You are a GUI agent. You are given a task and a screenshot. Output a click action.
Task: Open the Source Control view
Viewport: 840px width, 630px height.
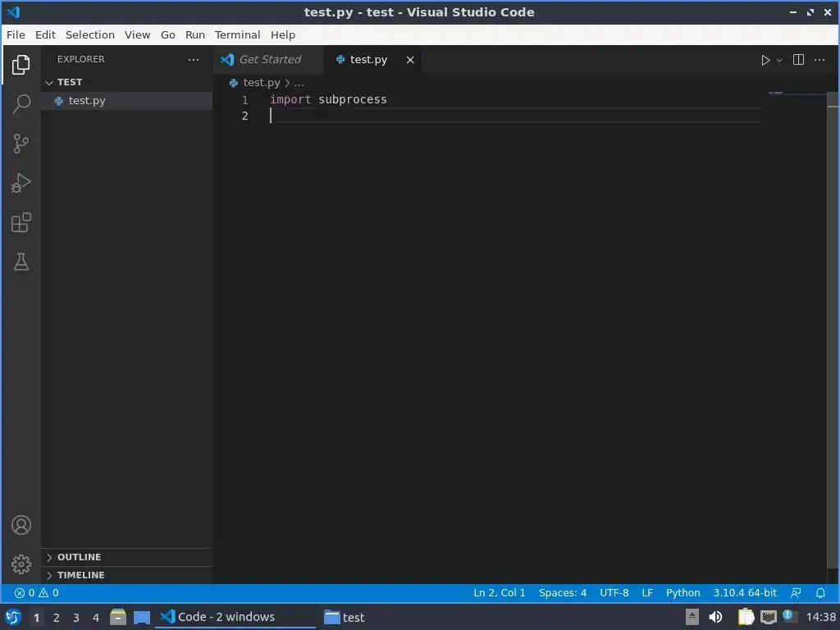21,144
